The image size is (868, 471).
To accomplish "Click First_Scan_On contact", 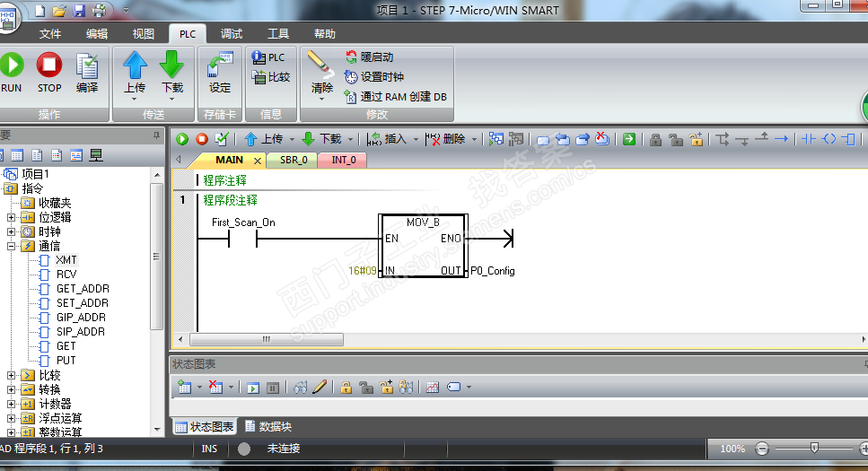I will [242, 240].
